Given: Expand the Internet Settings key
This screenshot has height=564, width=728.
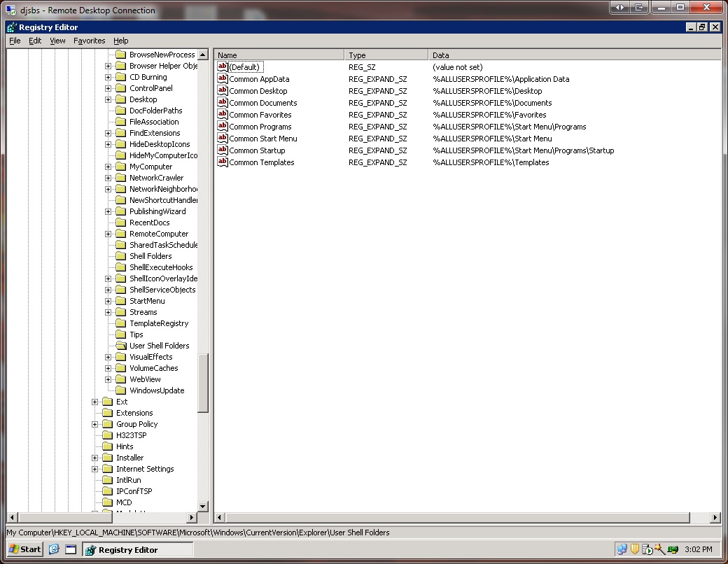Looking at the screenshot, I should tap(94, 469).
